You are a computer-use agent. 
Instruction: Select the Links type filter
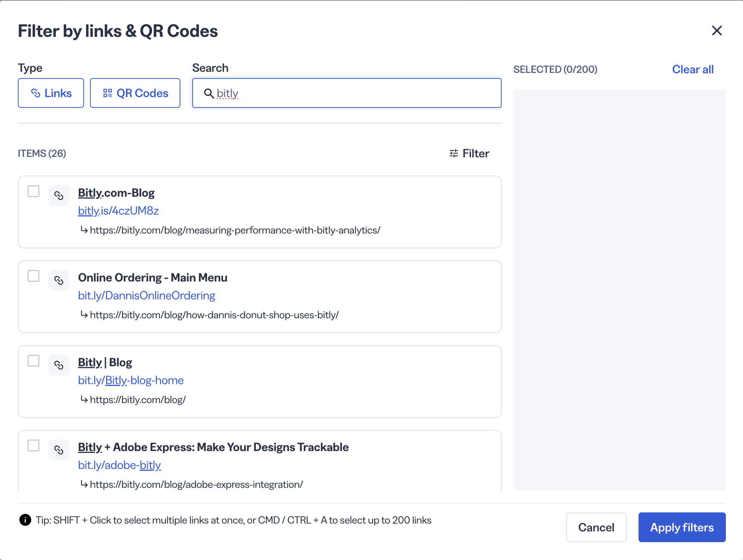pyautogui.click(x=51, y=93)
